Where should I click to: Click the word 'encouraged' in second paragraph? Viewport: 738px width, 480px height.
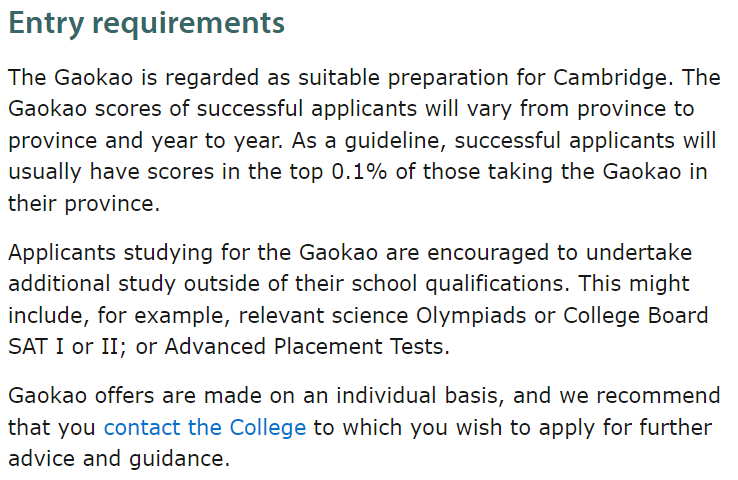[488, 253]
